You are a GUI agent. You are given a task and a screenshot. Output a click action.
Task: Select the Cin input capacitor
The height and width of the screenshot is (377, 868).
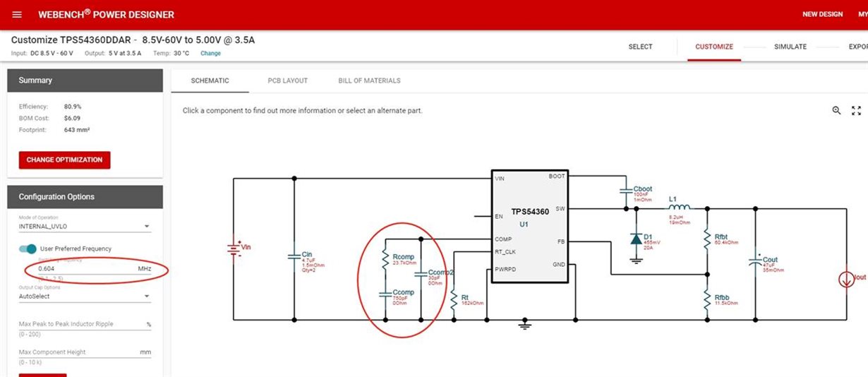(294, 257)
